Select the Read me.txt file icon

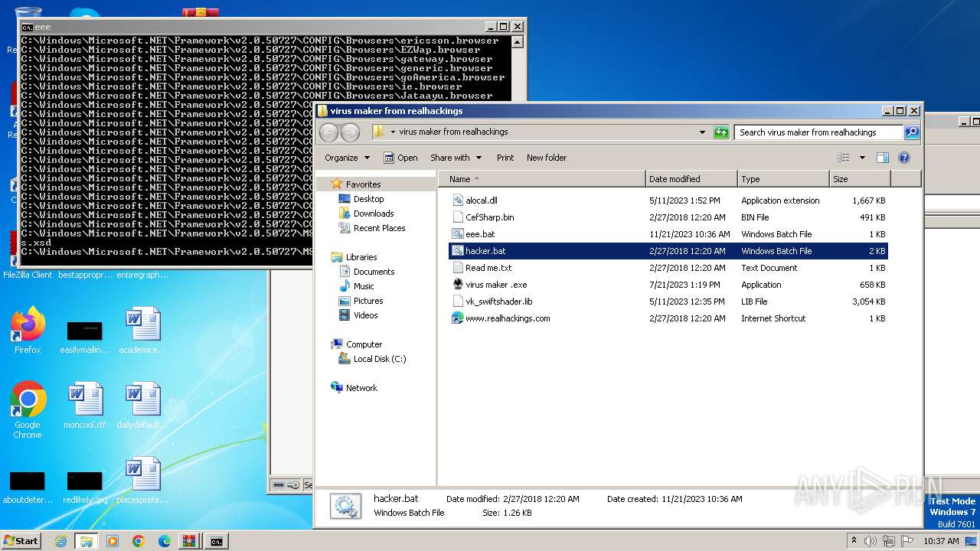click(458, 268)
